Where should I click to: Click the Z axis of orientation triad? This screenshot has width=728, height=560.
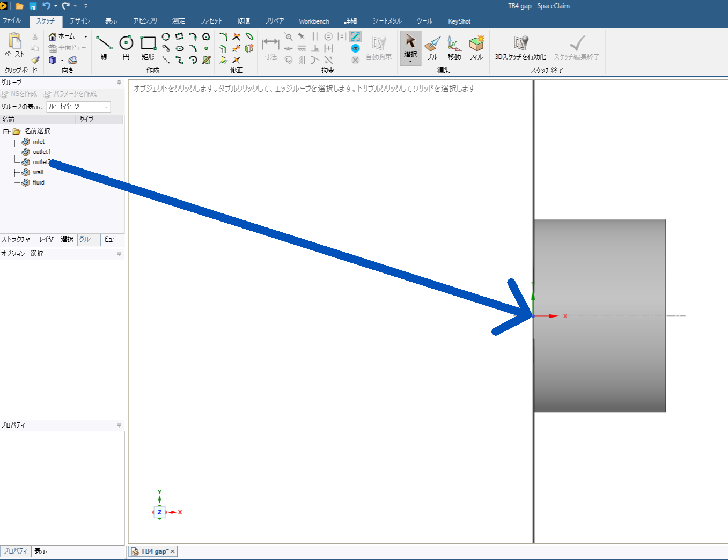click(159, 512)
